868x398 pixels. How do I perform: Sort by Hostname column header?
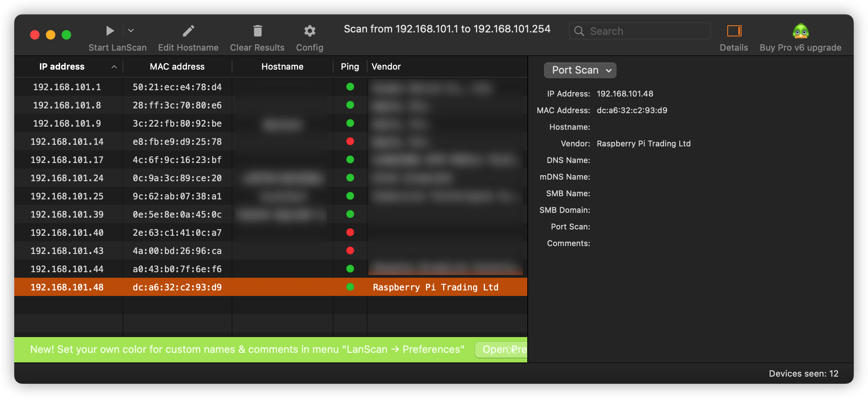(282, 66)
